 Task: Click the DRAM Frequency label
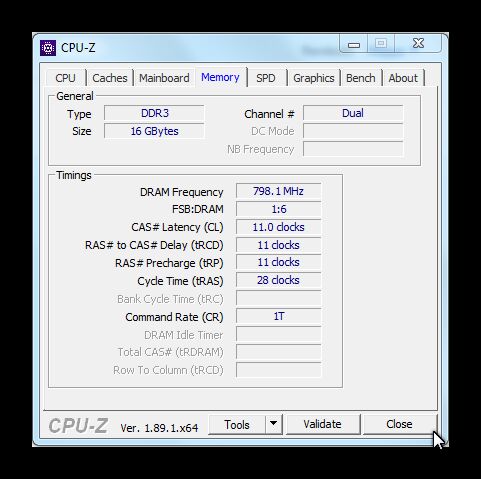tap(181, 192)
